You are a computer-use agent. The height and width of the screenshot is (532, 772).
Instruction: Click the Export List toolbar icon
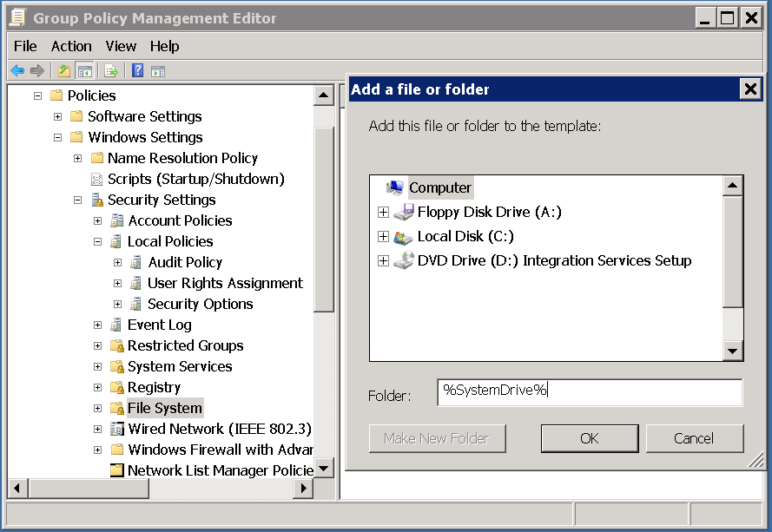pyautogui.click(x=111, y=71)
